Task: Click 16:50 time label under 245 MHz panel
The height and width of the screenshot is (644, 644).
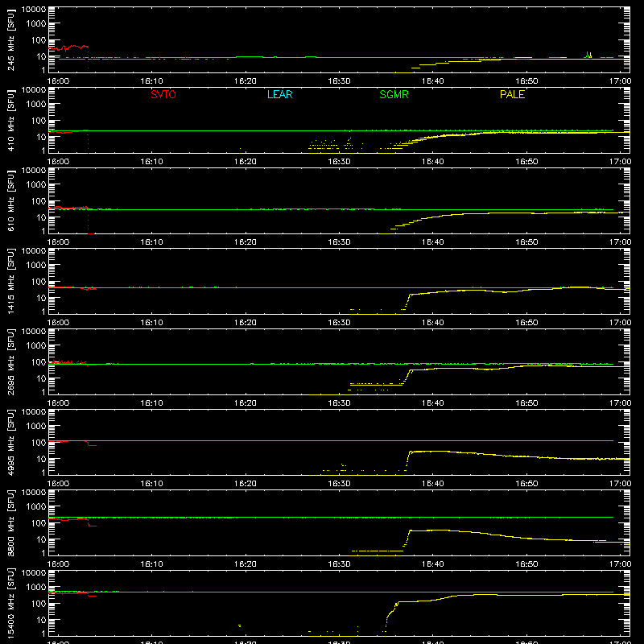Action: [526, 81]
